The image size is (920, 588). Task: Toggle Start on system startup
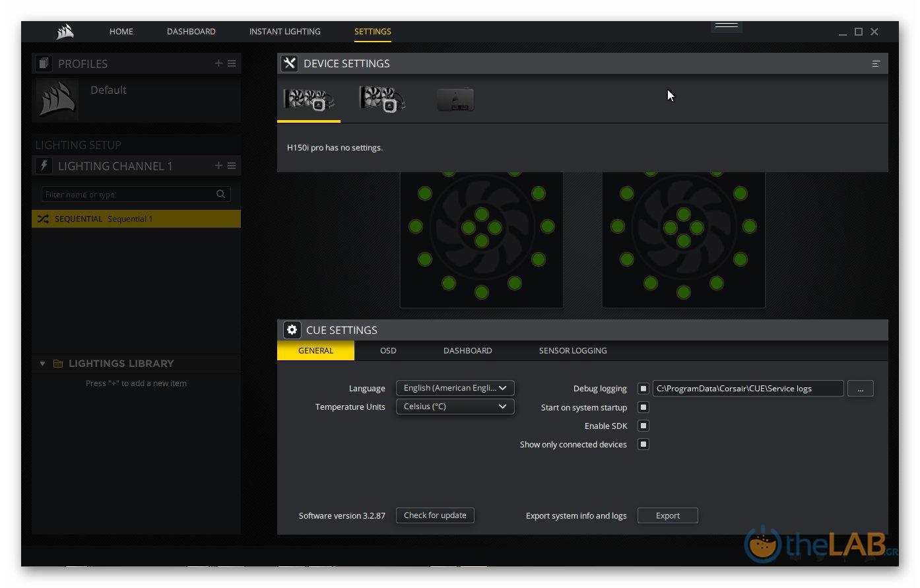tap(643, 407)
